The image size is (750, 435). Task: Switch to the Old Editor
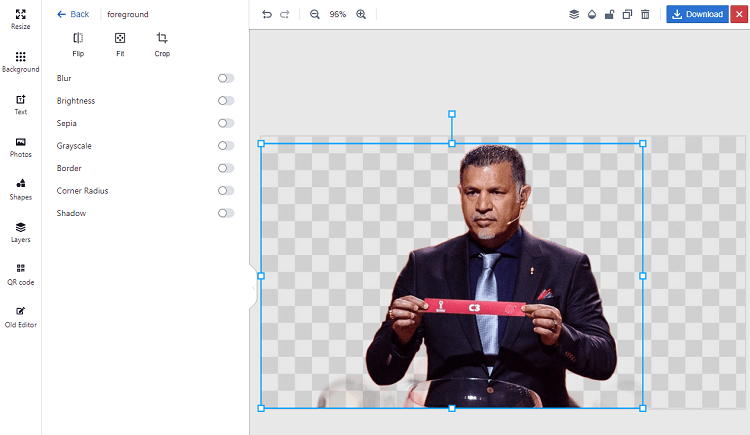(x=21, y=318)
